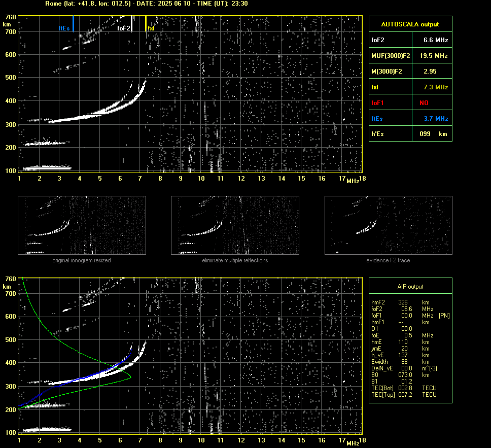Open the original ionogram resized thumbnail
This screenshot has width=491, height=448.
pyautogui.click(x=82, y=225)
